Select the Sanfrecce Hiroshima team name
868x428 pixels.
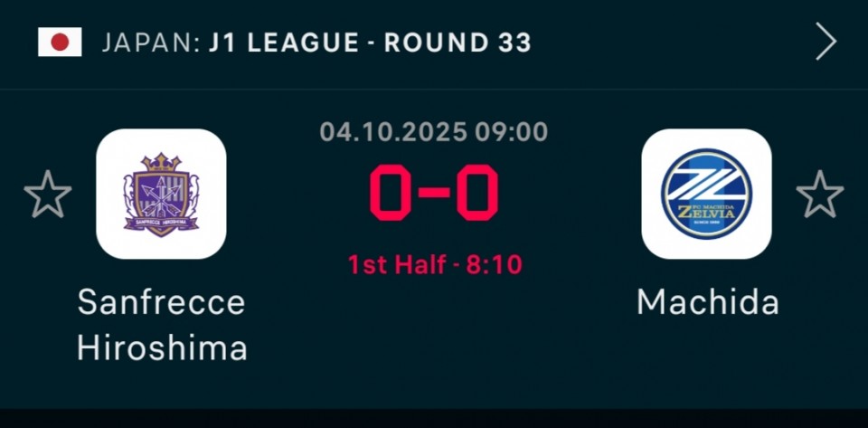[161, 325]
